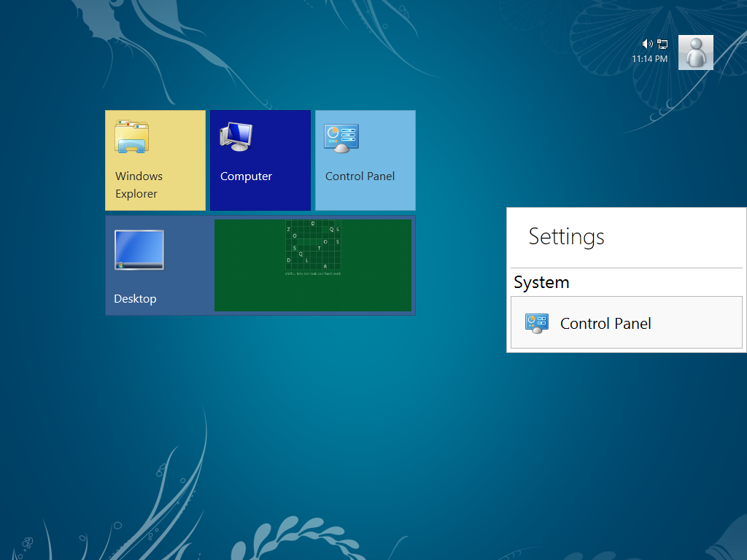Click the 'Settings' panel title
The height and width of the screenshot is (560, 747).
click(x=566, y=236)
